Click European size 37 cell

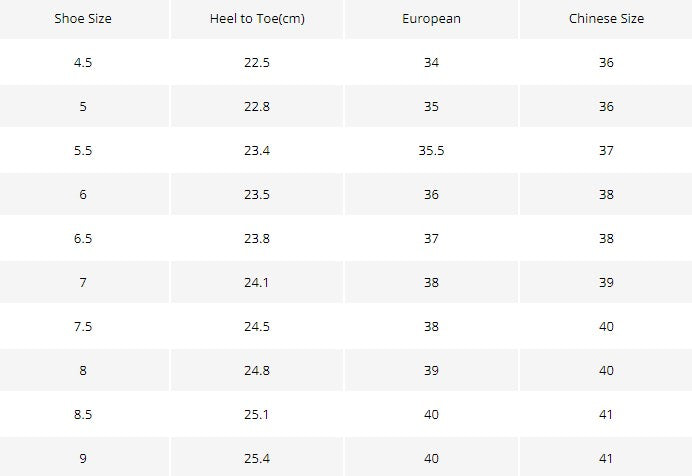tap(431, 238)
